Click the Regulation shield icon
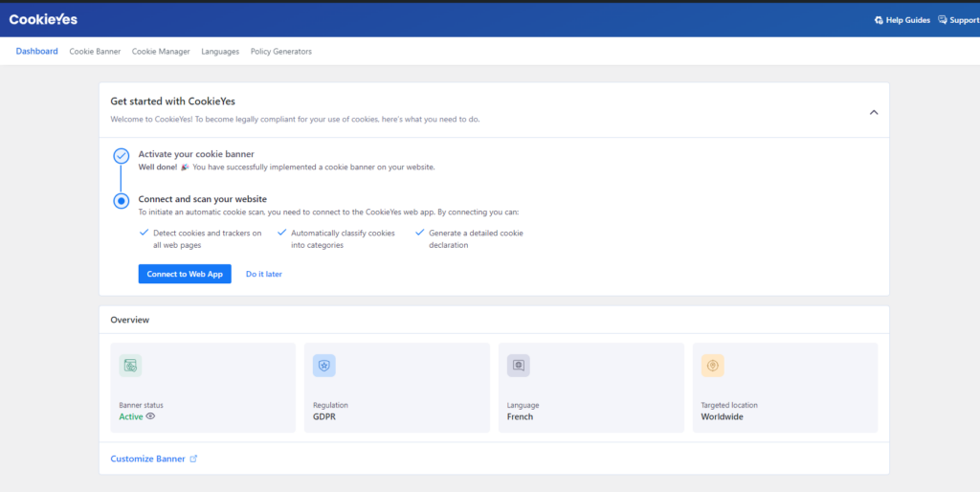The height and width of the screenshot is (492, 980). point(324,366)
